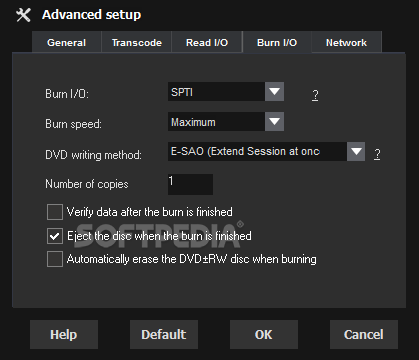The image size is (419, 360).
Task: Click the Number of copies label
Action: tap(87, 184)
